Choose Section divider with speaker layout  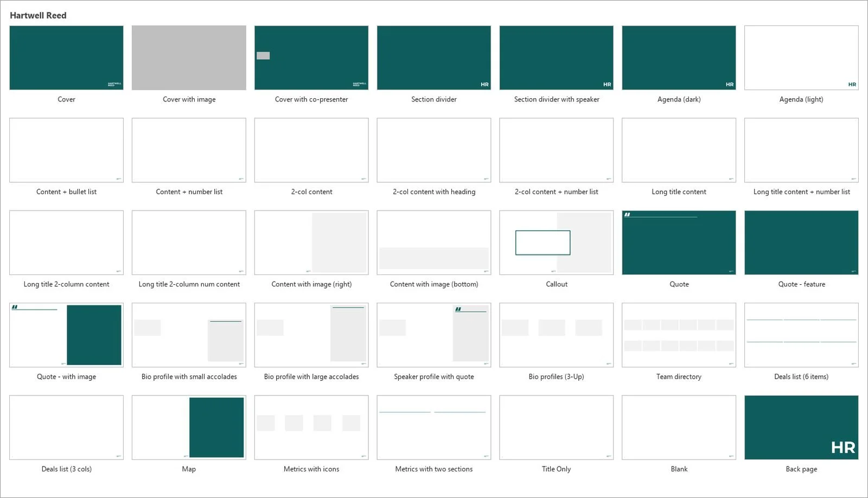[557, 58]
